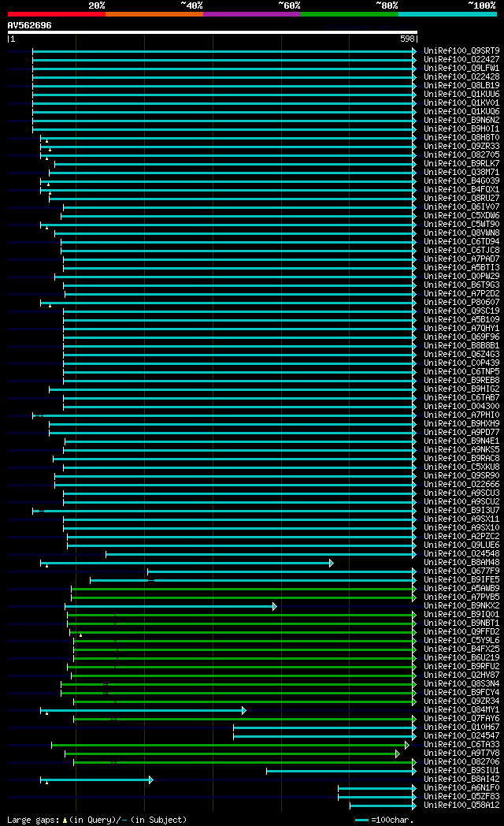Select the UniRef100_A5BTI3 label
Viewport: 504px width, 826px height.
[462, 268]
